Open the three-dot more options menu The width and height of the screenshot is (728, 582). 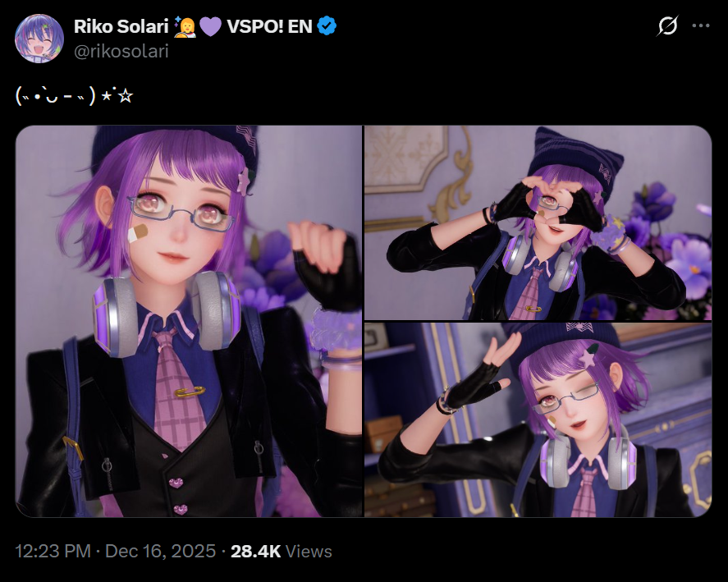coord(701,26)
